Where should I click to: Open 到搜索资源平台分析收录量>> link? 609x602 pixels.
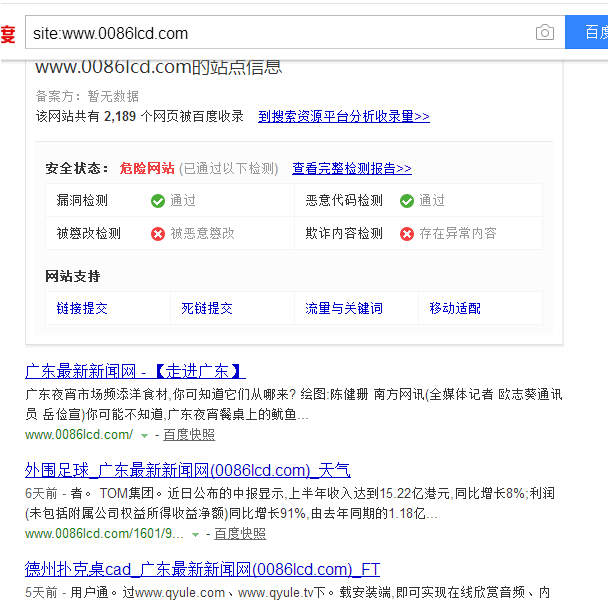(x=344, y=116)
